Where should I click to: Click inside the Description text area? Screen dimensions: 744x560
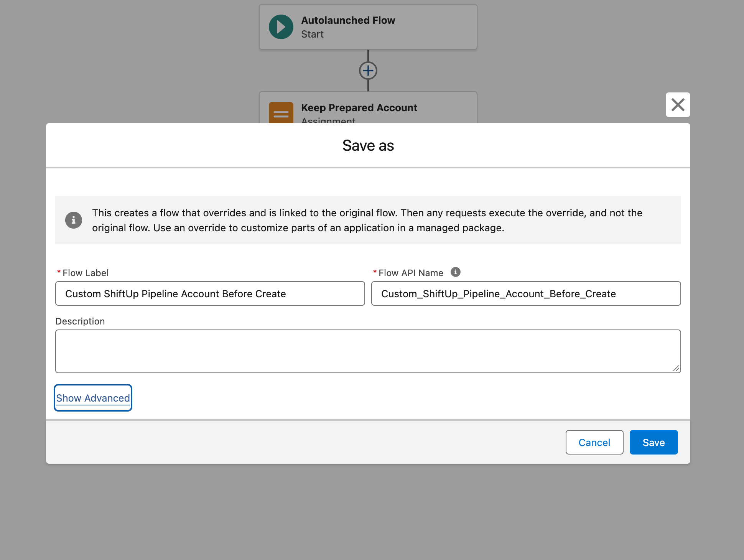(368, 351)
